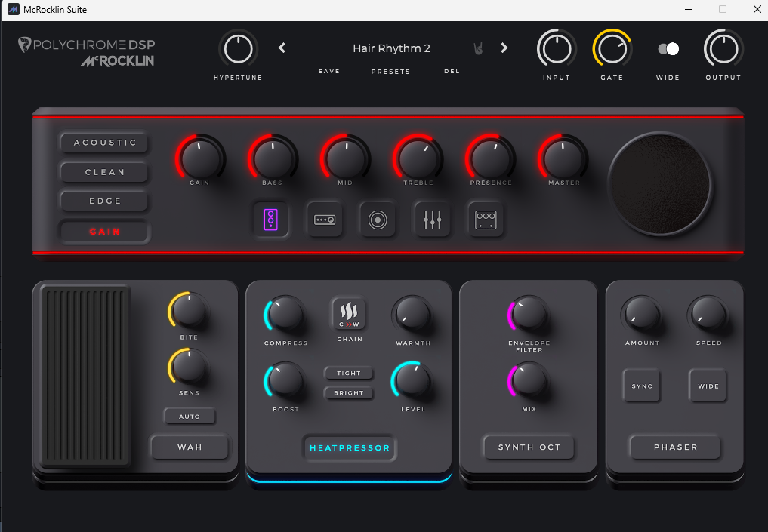Click the effects pedal icon with three knobs
This screenshot has height=532, width=768.
(x=485, y=220)
